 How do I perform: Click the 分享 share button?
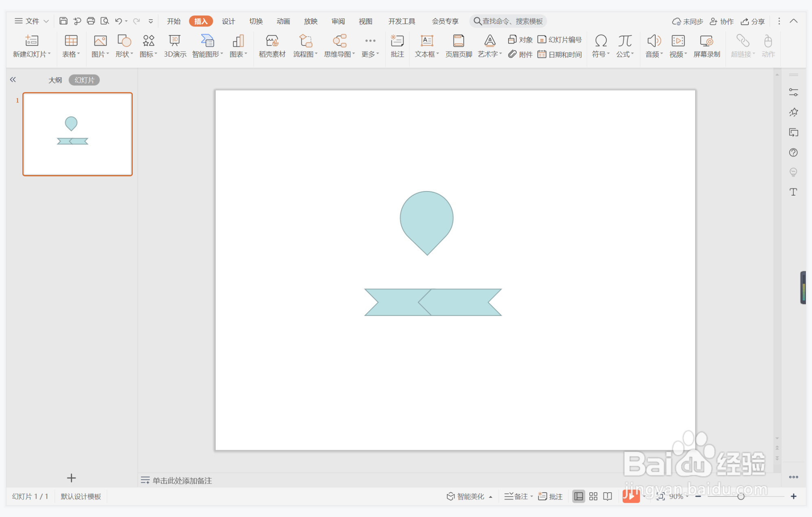point(753,21)
